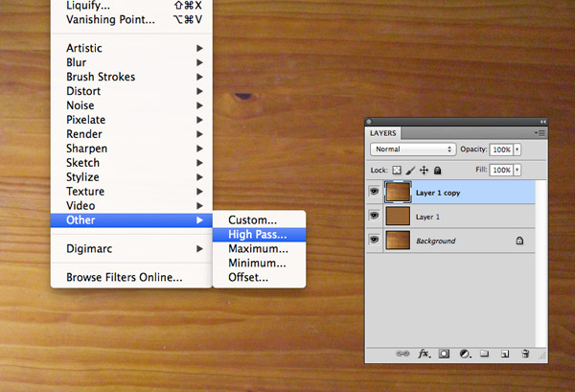Delete layer with trash icon
This screenshot has width=575, height=392.
[x=525, y=354]
